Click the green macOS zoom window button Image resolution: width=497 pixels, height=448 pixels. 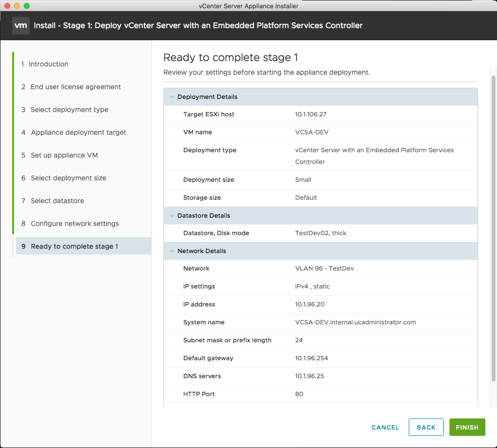coord(27,6)
